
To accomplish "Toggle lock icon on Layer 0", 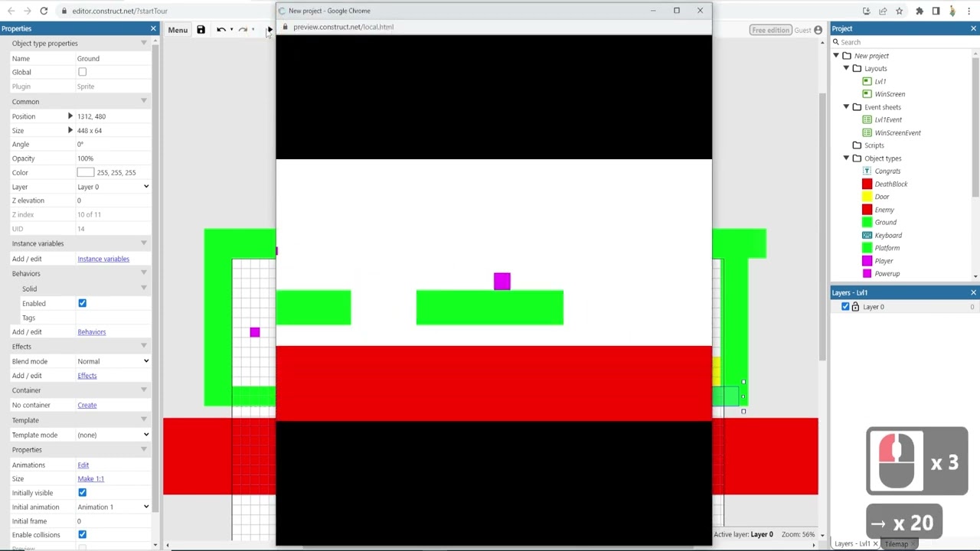I will click(855, 307).
